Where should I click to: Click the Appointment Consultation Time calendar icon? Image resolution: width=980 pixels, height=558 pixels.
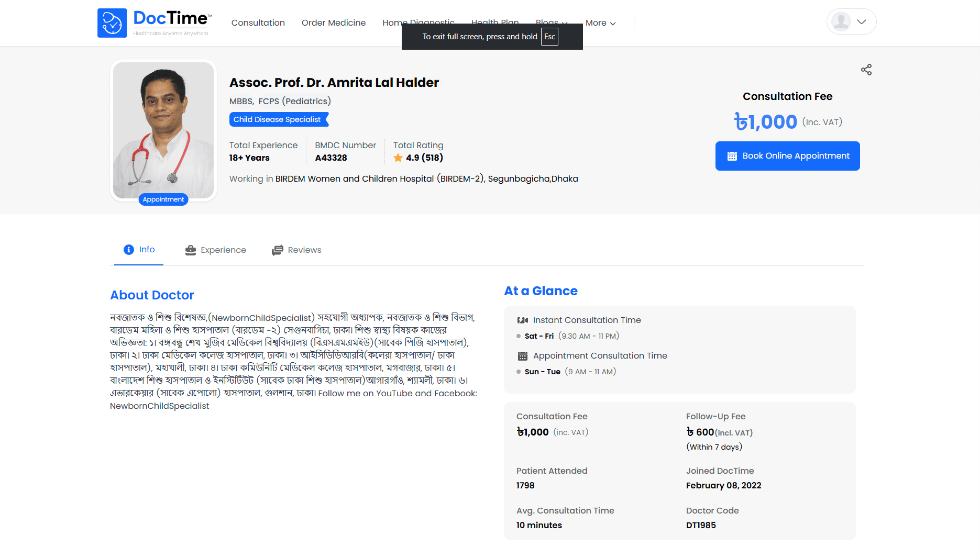[x=523, y=356]
